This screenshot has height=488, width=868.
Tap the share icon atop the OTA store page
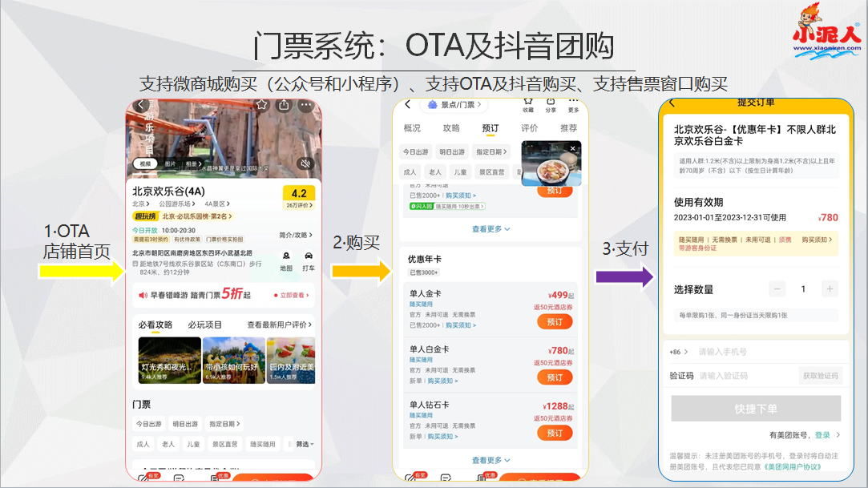[284, 104]
